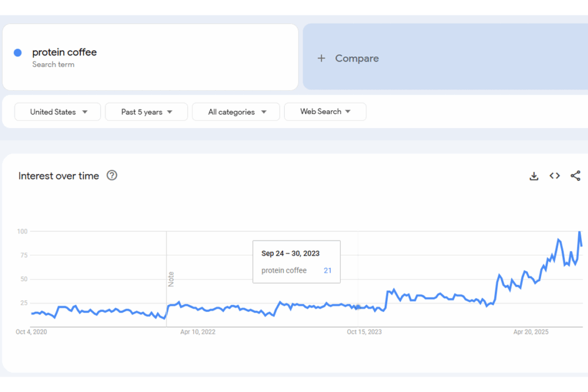The height and width of the screenshot is (392, 588).
Task: Click the plus icon in Compare box
Action: [322, 58]
